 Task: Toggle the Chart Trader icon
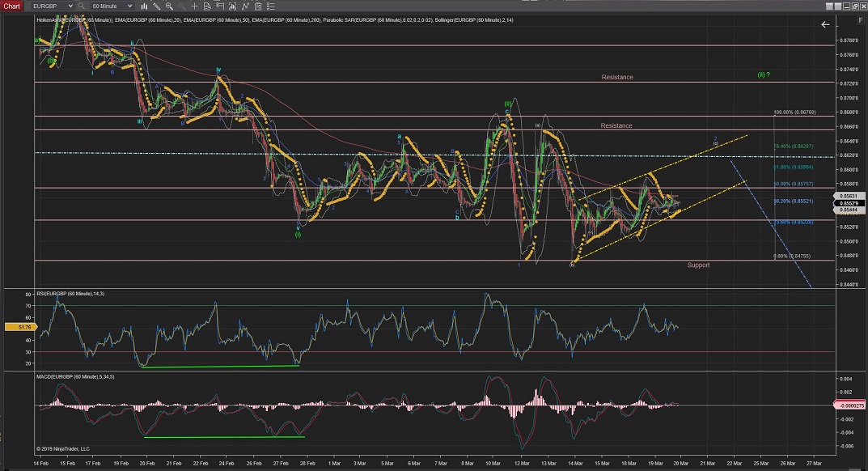(x=220, y=6)
